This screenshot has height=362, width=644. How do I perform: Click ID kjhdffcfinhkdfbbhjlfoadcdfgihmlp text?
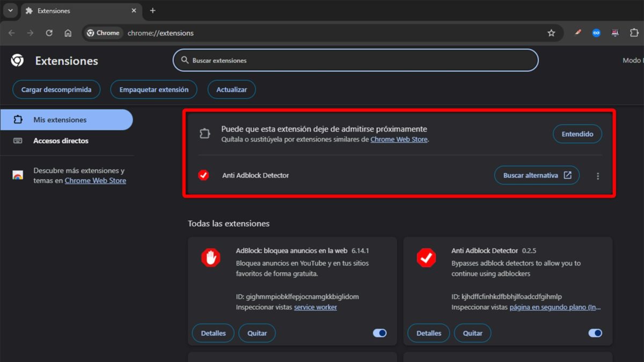pos(507,297)
